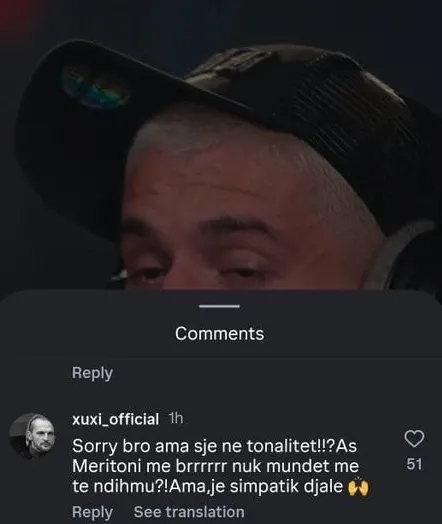Open the xuxi_official username link
Image resolution: width=442 pixels, height=524 pixels.
(115, 419)
